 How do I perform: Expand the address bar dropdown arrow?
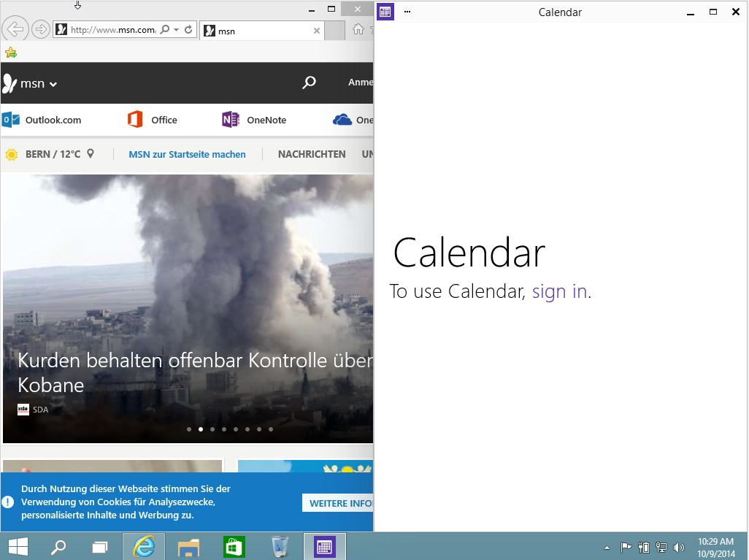[176, 30]
